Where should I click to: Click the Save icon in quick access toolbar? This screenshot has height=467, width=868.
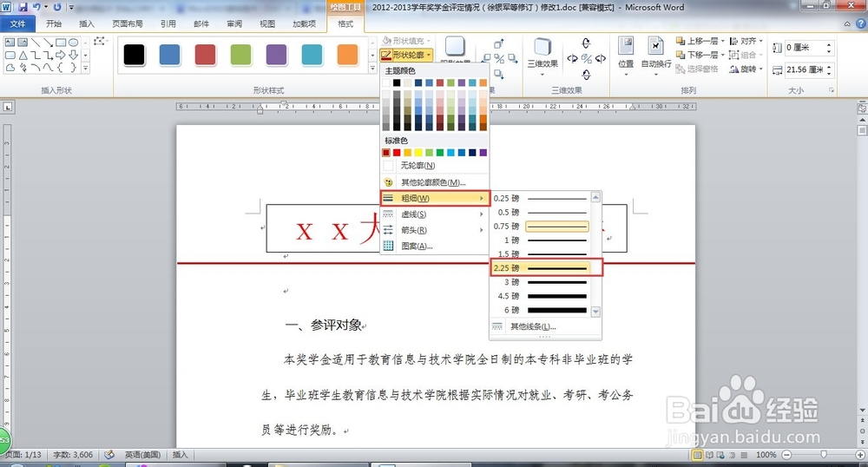[23, 7]
